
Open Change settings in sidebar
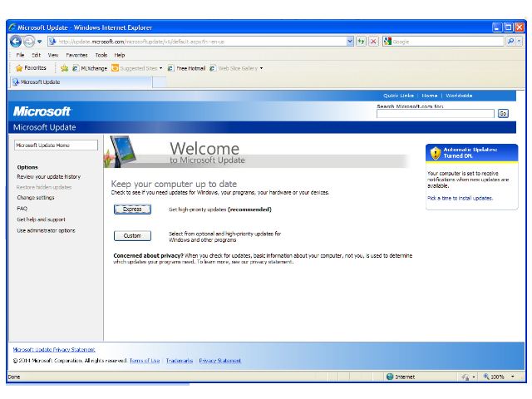36,198
